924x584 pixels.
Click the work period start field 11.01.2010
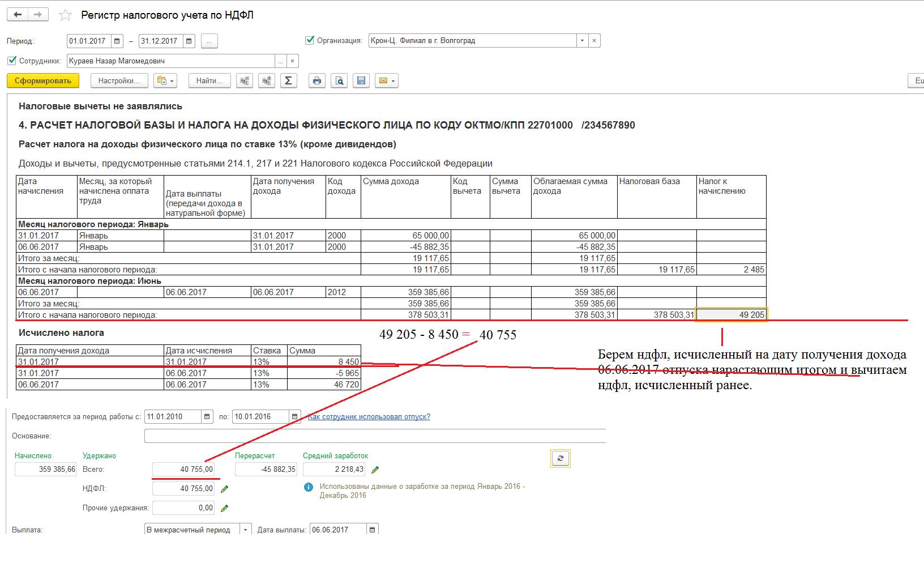pyautogui.click(x=173, y=417)
